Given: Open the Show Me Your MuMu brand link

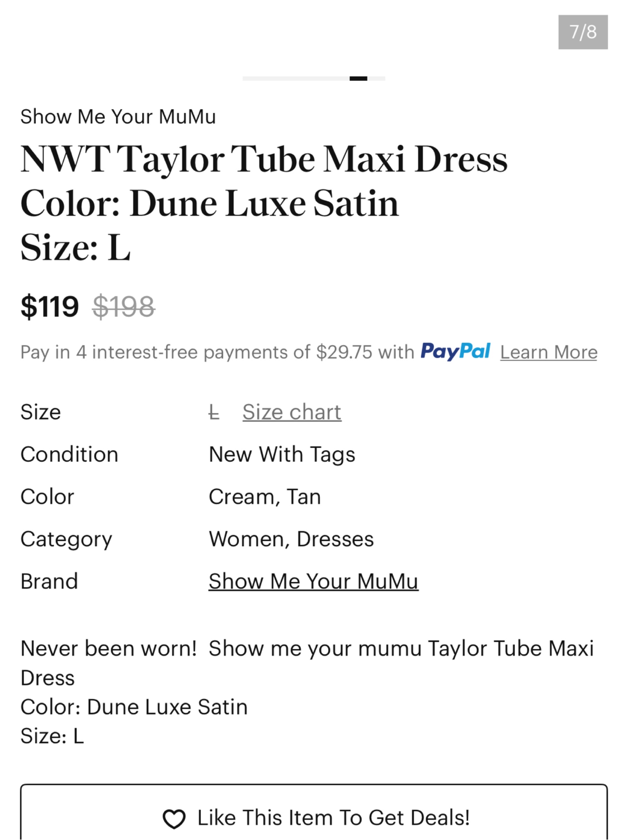Looking at the screenshot, I should click(313, 581).
